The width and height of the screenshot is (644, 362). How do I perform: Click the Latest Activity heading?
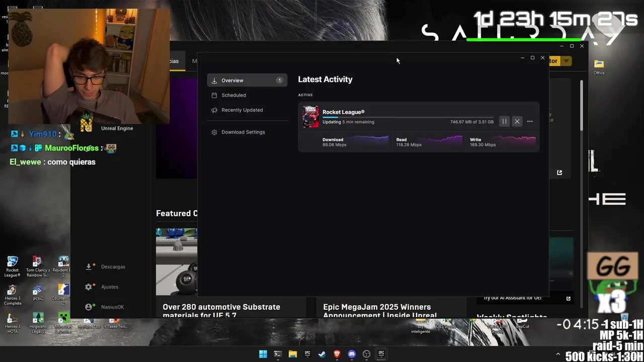coord(325,79)
